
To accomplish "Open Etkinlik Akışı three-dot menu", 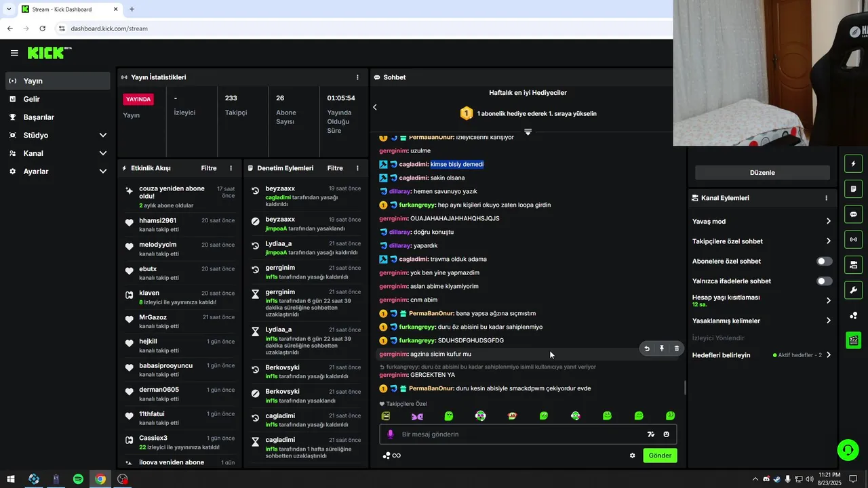I will tap(231, 168).
